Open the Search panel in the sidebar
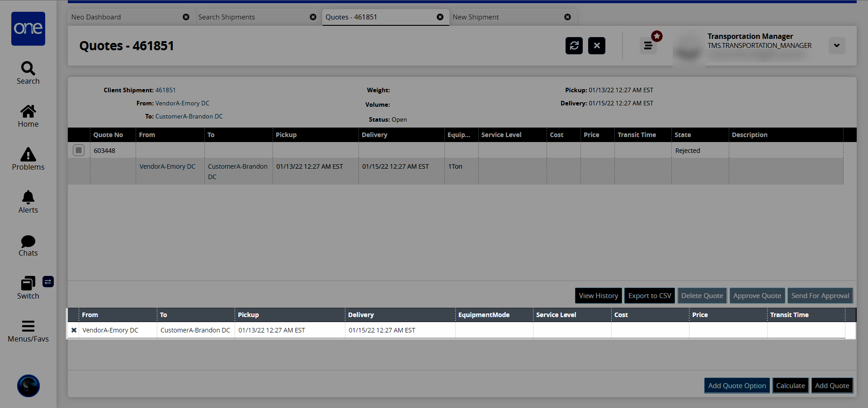Viewport: 868px width, 408px height. (x=28, y=73)
